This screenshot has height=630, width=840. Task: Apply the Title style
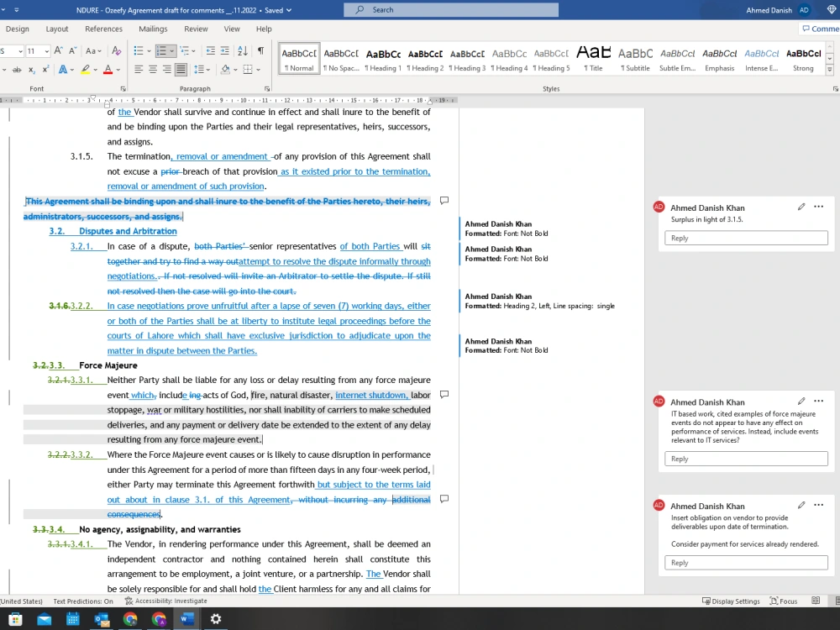tap(593, 59)
